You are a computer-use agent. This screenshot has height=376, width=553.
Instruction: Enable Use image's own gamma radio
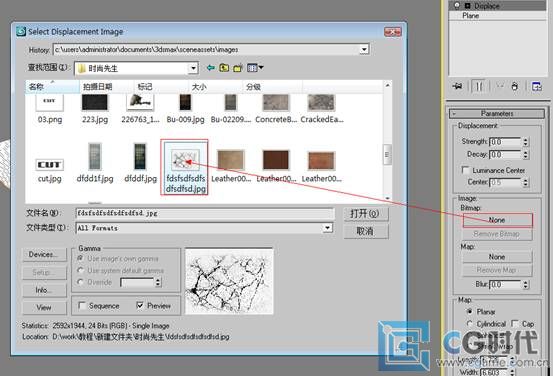80,259
